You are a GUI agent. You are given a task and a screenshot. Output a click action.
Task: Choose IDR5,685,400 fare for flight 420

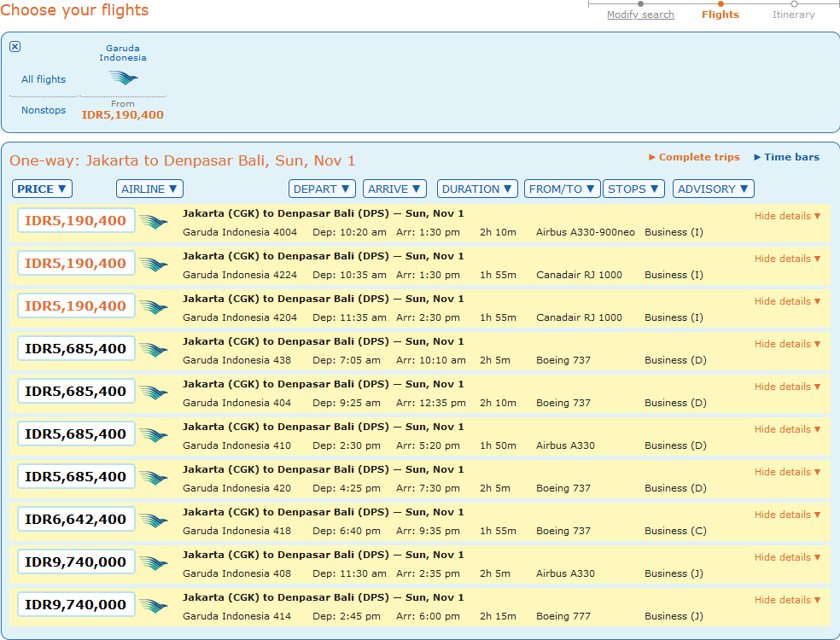click(x=76, y=477)
